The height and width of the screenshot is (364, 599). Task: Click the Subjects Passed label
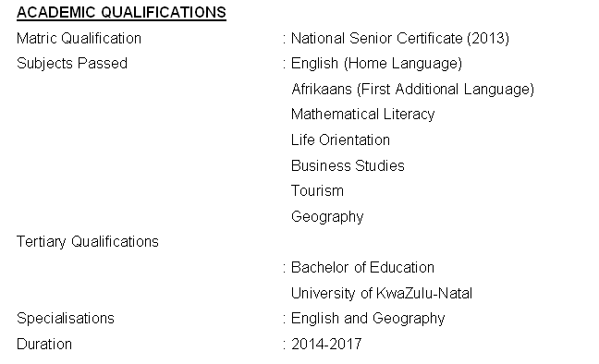coord(72,64)
